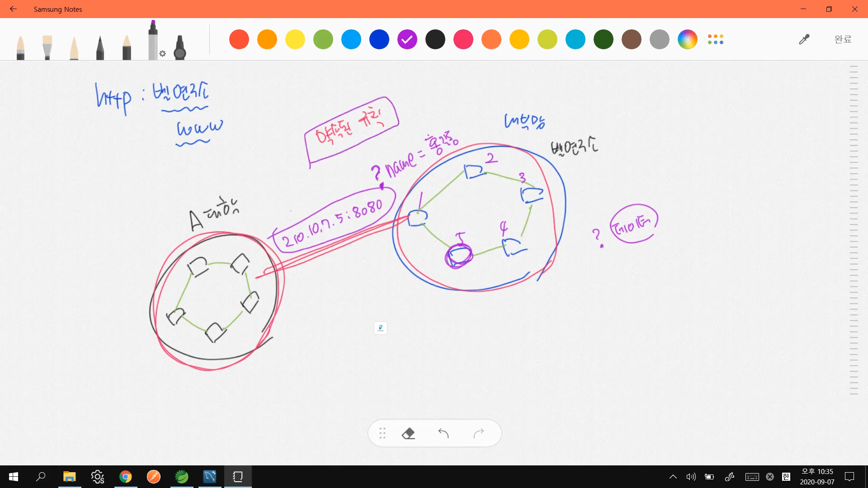Viewport: 868px width, 488px height.
Task: Choose the dark pencil tool
Action: click(x=100, y=47)
